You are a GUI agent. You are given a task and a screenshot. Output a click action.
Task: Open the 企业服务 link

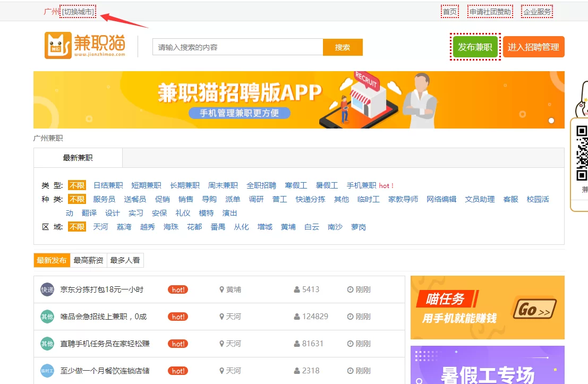tap(536, 11)
